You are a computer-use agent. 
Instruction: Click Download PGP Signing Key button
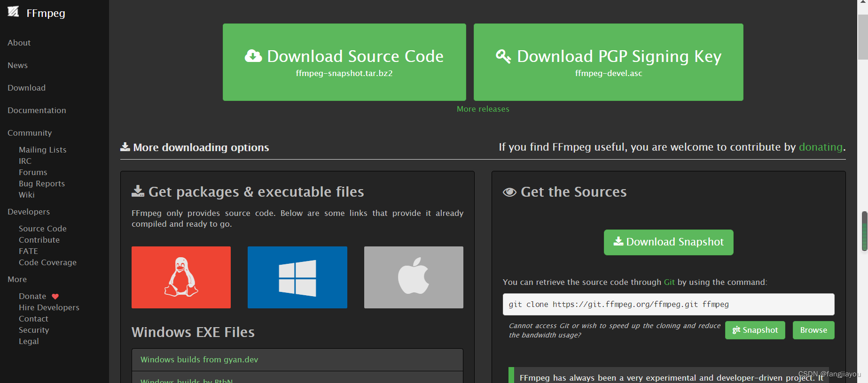pyautogui.click(x=609, y=62)
